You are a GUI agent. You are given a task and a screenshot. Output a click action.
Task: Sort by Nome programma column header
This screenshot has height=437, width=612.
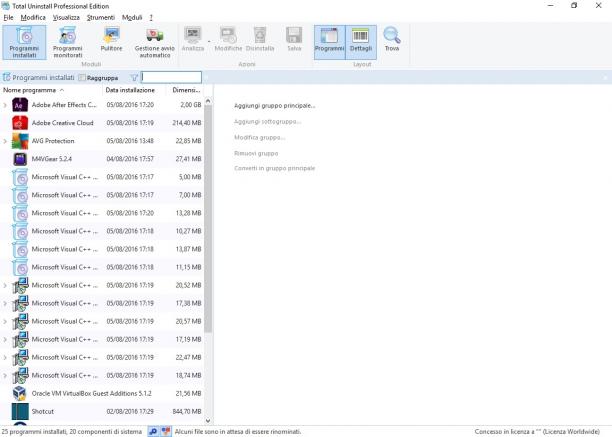(x=51, y=90)
